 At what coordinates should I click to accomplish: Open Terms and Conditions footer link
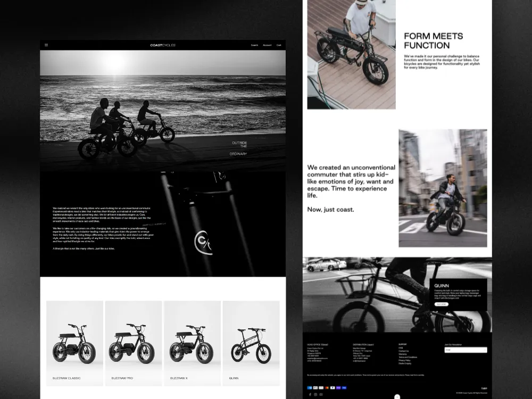point(408,358)
